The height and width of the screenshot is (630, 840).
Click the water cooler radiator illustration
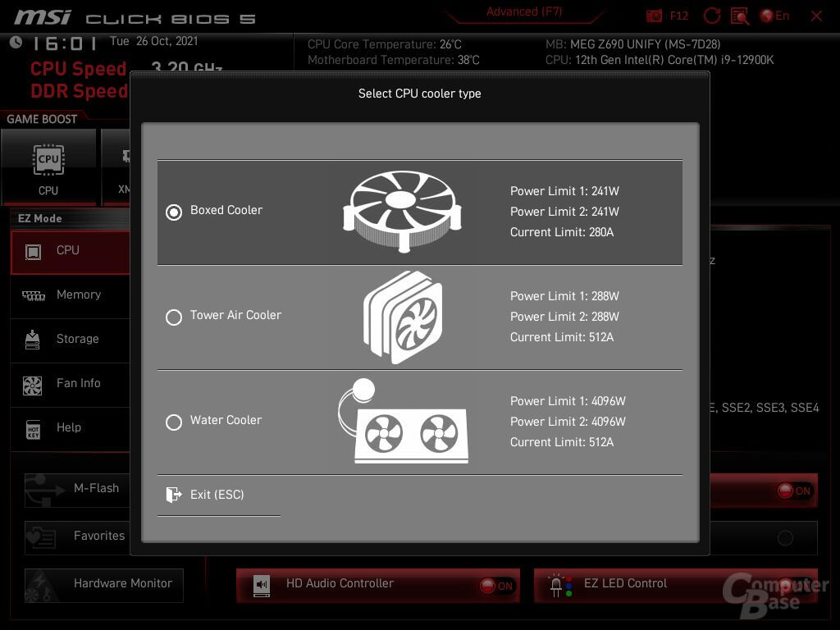click(x=403, y=422)
